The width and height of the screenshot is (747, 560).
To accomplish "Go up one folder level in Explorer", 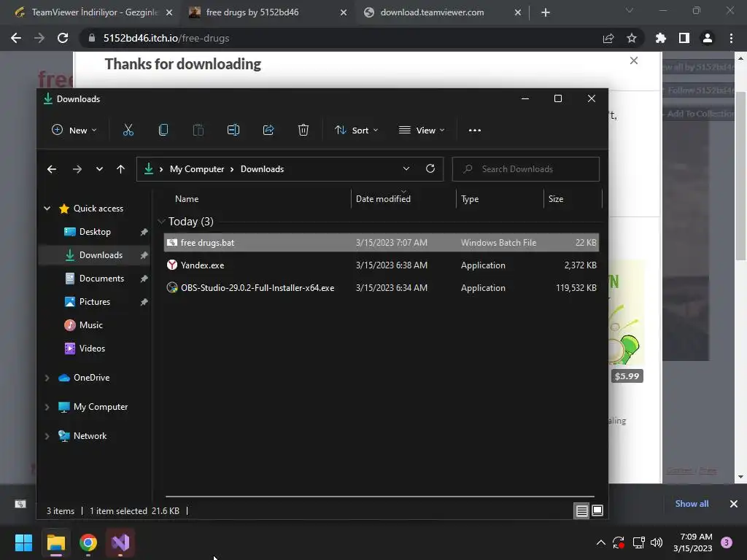I will coord(120,169).
